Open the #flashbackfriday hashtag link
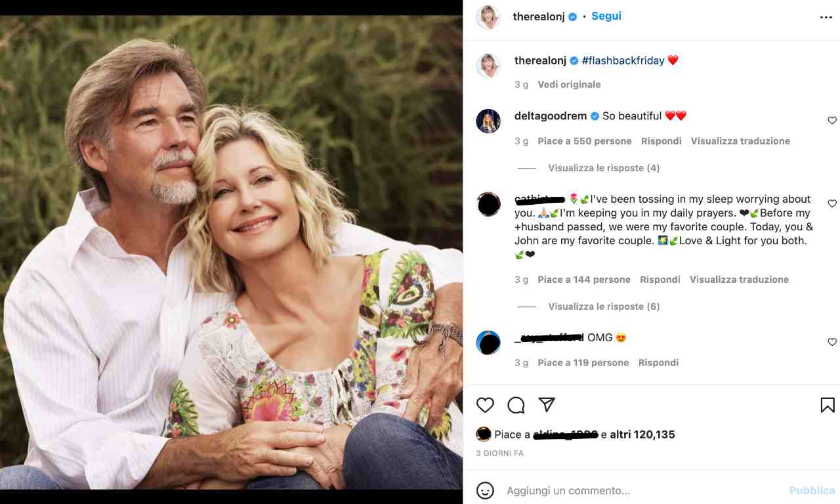 [623, 60]
